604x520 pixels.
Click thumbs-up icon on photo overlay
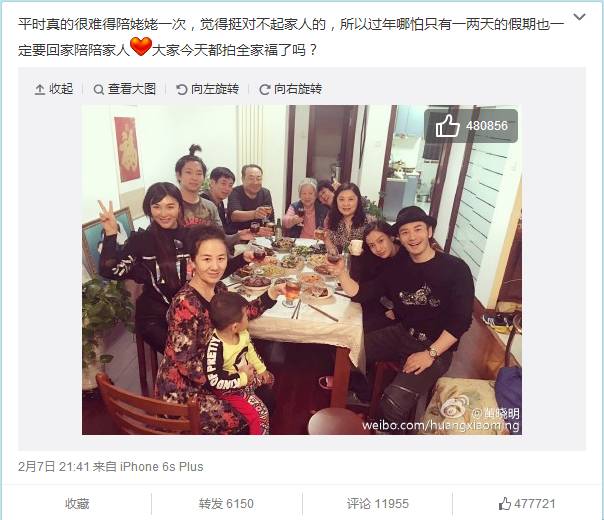pos(447,126)
